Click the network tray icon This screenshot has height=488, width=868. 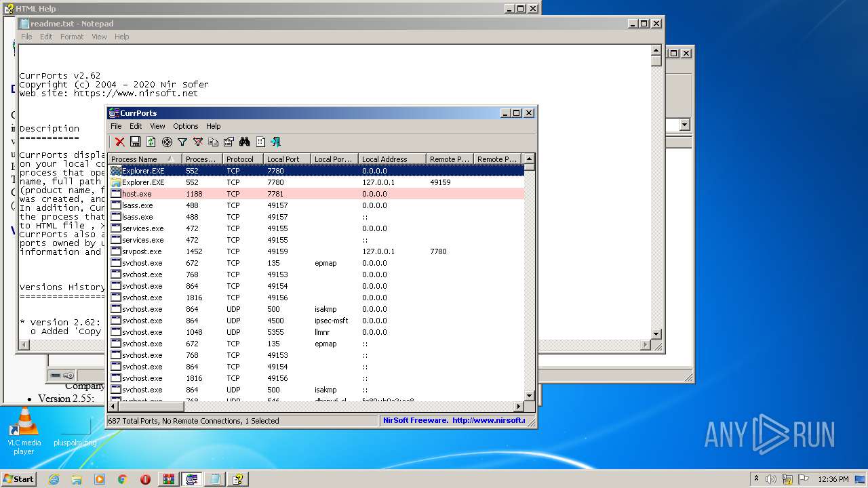tap(787, 479)
